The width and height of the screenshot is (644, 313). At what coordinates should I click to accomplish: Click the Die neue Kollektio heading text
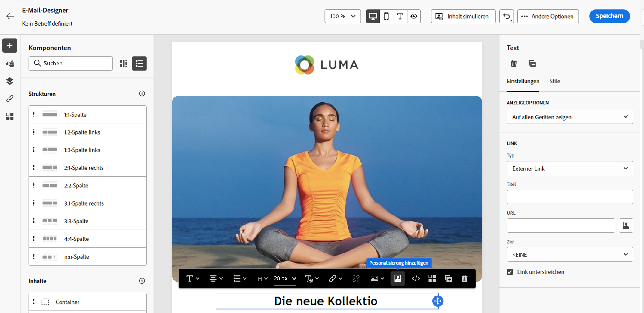(326, 301)
